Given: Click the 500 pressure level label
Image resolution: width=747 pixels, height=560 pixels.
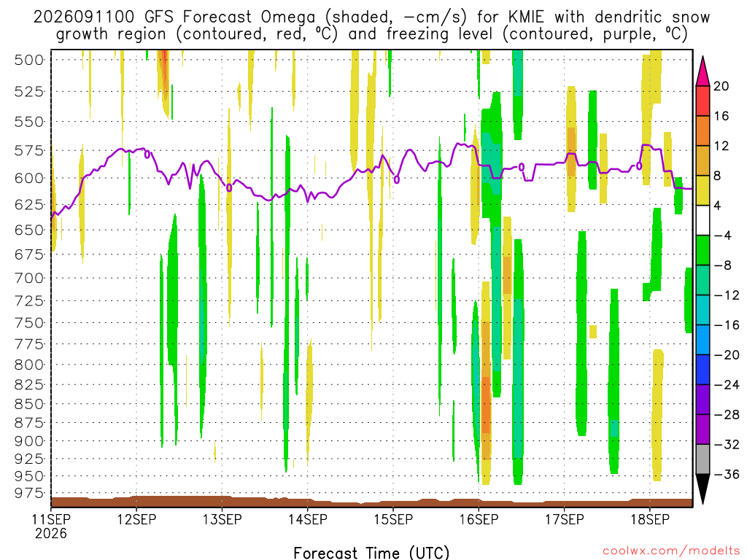Looking at the screenshot, I should click(29, 60).
